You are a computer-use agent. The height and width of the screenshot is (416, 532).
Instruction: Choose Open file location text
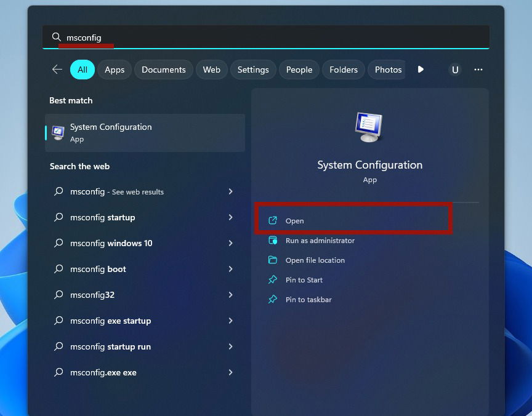click(315, 260)
